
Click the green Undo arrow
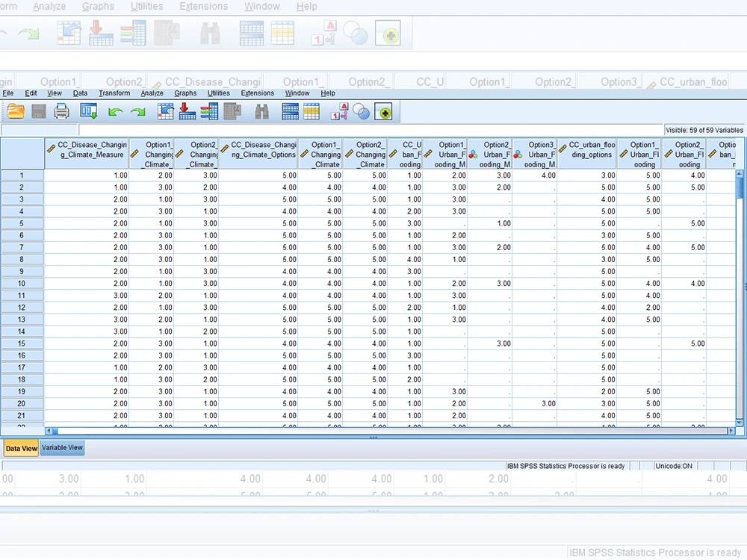[115, 113]
